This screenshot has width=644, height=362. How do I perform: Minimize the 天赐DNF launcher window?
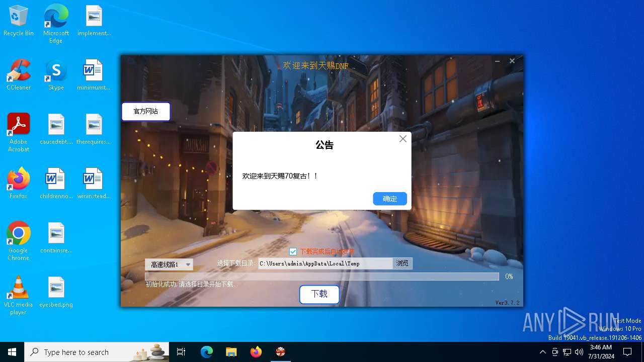pos(497,61)
